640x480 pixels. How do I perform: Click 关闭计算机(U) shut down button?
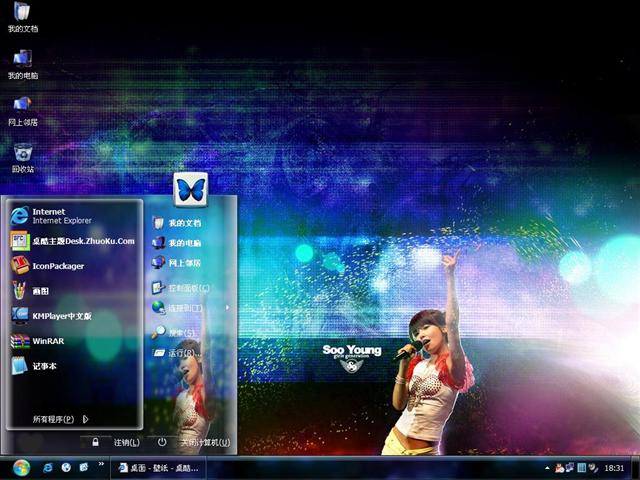pos(205,442)
